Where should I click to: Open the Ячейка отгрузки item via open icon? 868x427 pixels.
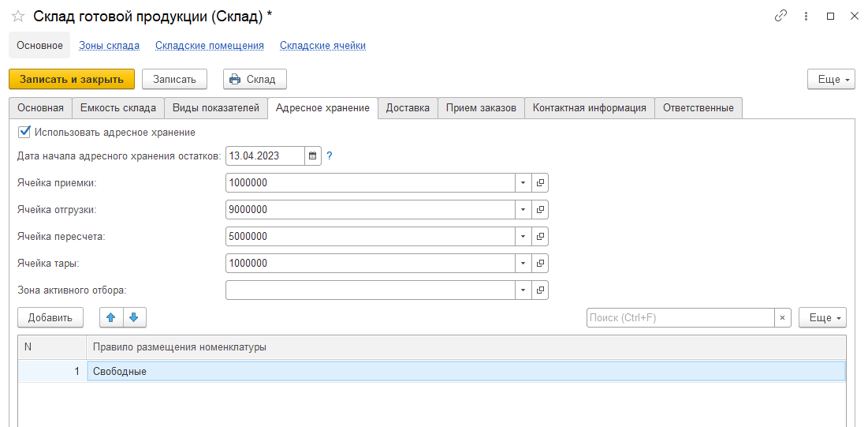[541, 210]
